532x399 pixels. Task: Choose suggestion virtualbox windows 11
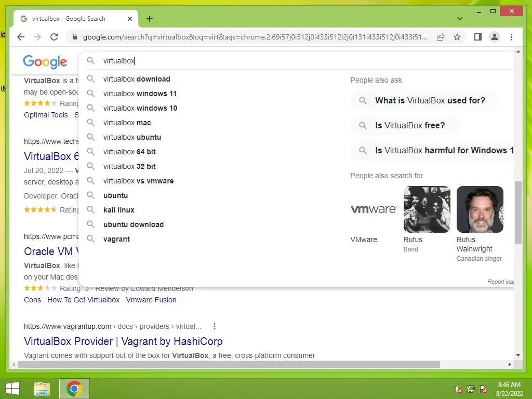tap(140, 94)
